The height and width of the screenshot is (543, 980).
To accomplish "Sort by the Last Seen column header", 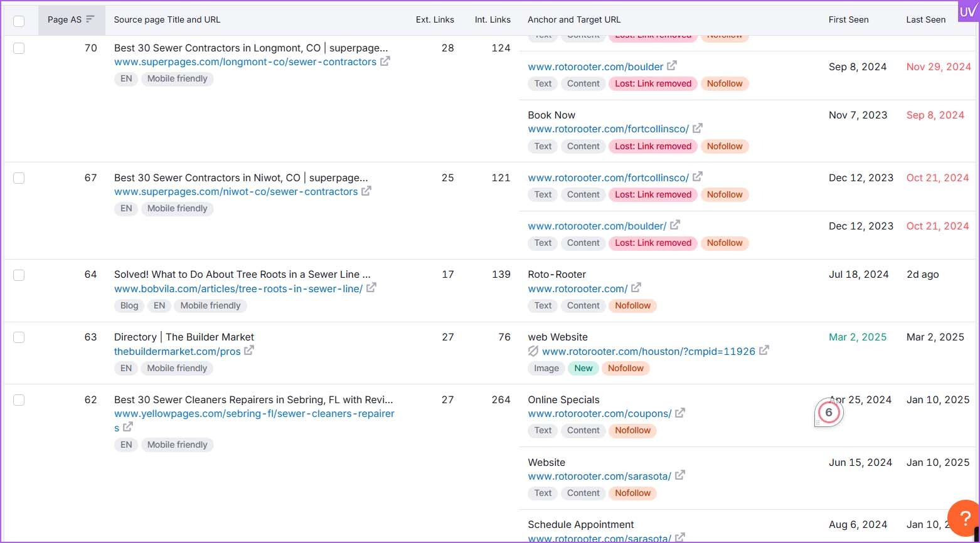I will [925, 19].
